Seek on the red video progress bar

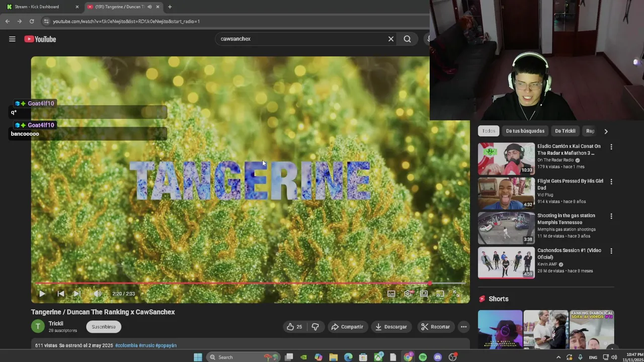(250, 284)
